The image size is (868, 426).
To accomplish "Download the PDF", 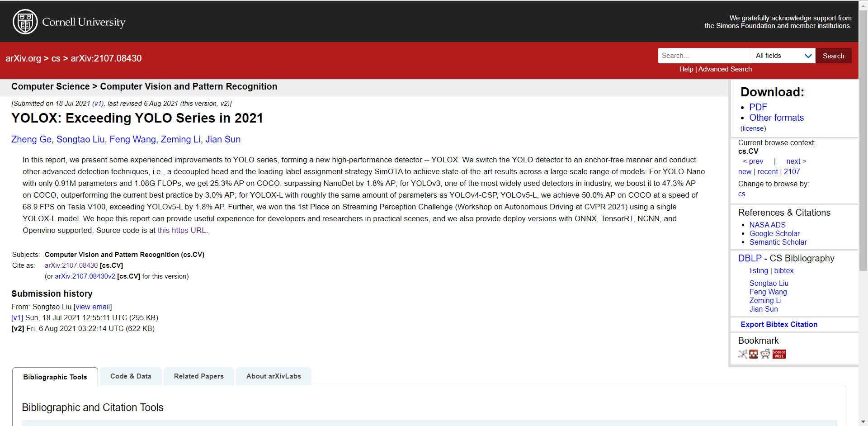I will (x=758, y=107).
